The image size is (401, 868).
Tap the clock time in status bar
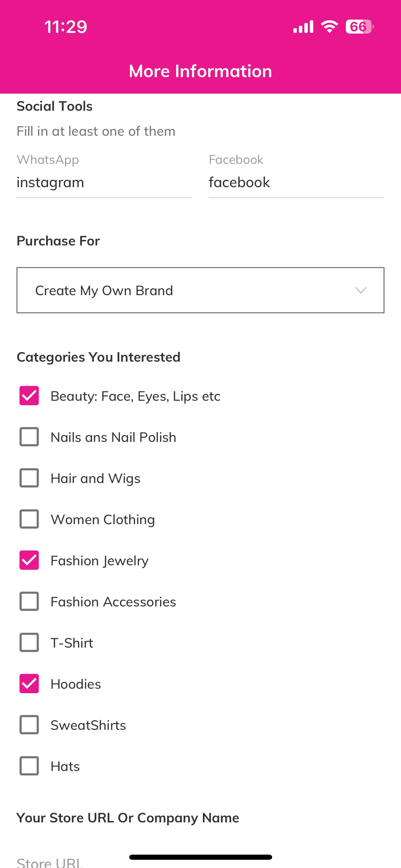(x=66, y=27)
